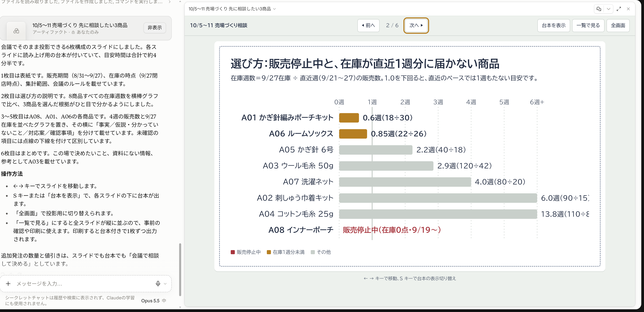Click the microphone voice input icon

tap(158, 284)
